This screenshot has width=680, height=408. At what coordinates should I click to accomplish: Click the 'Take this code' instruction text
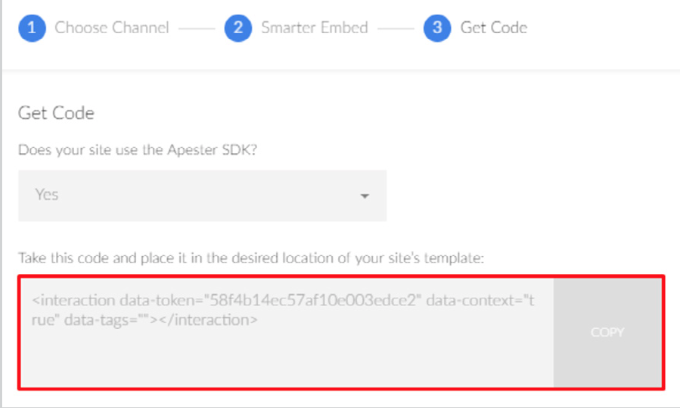point(251,258)
